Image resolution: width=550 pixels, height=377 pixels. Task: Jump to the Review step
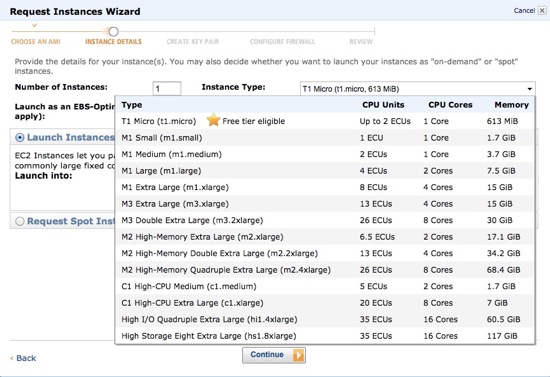click(361, 42)
